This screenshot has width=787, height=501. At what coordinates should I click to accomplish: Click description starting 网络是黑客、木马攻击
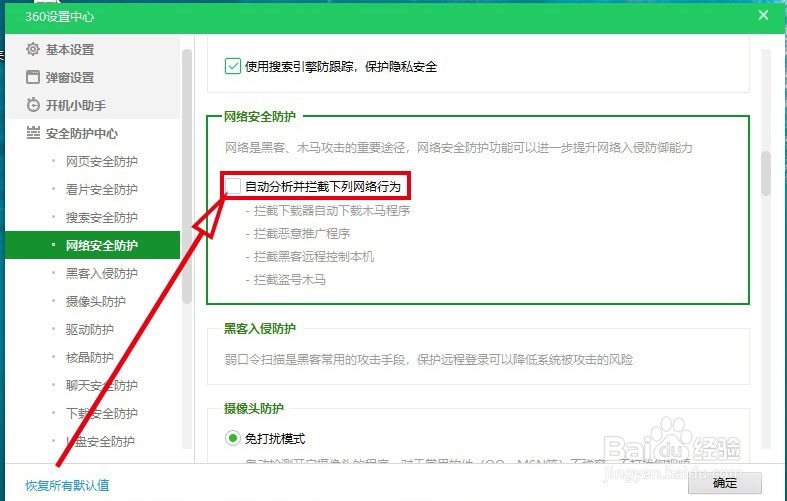click(459, 148)
